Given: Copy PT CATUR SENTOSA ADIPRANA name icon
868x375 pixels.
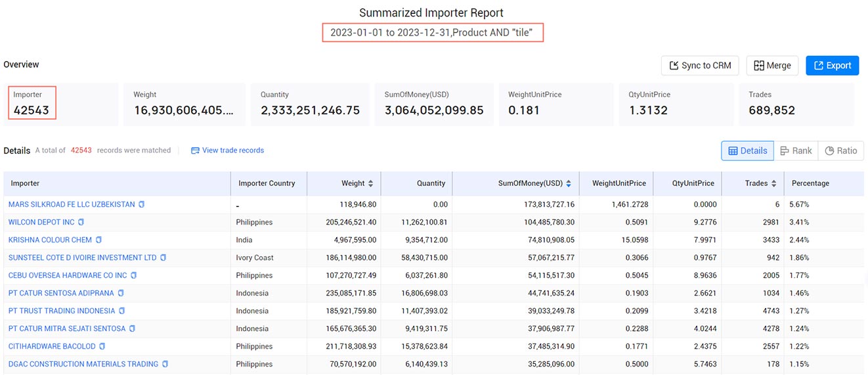Looking at the screenshot, I should [x=121, y=293].
